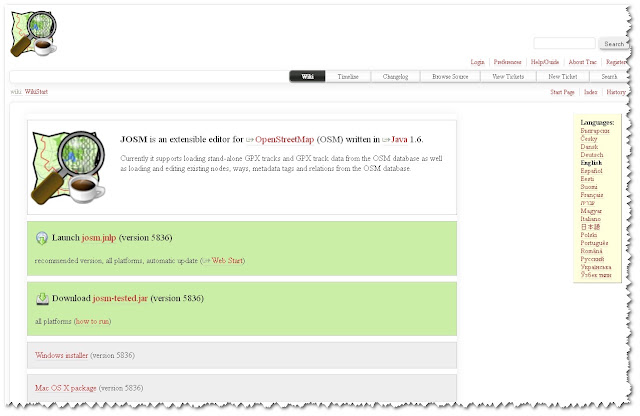Click the Search button next to input

click(x=613, y=43)
